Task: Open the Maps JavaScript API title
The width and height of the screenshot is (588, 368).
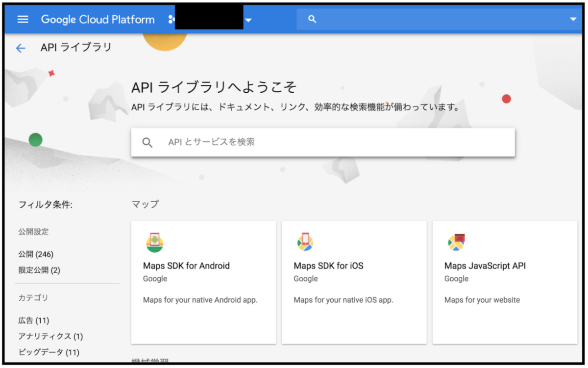Action: [485, 266]
